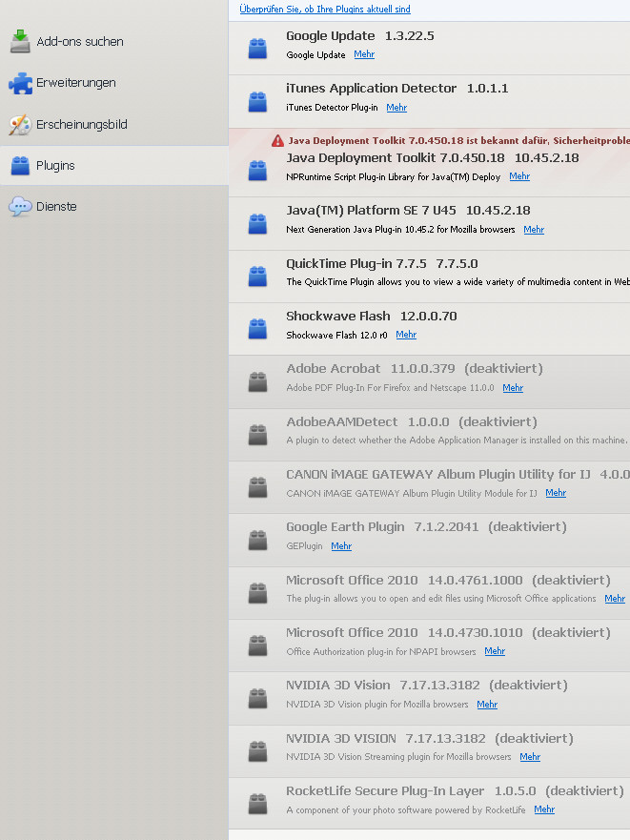
Task: Click the blue Google Update plugin icon
Action: coord(257,49)
